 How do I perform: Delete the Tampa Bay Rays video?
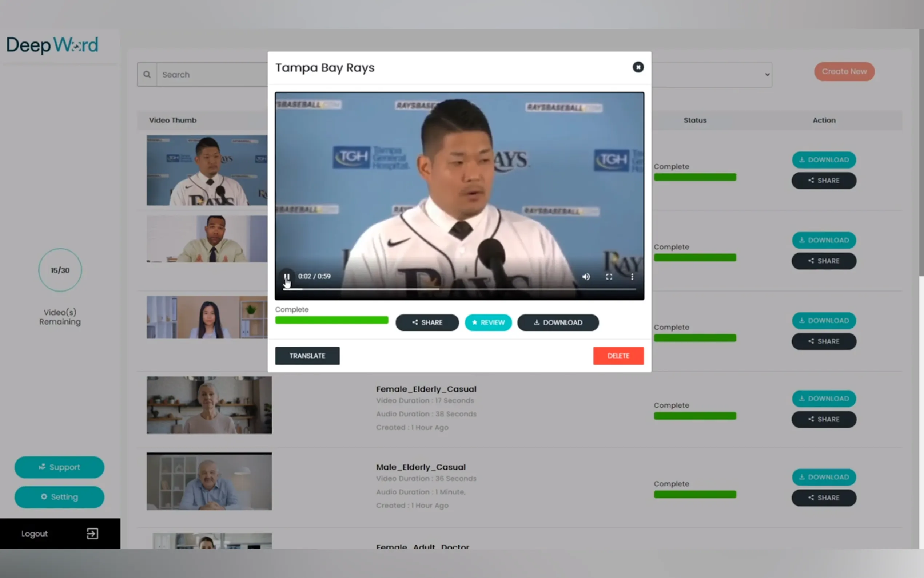pyautogui.click(x=618, y=356)
